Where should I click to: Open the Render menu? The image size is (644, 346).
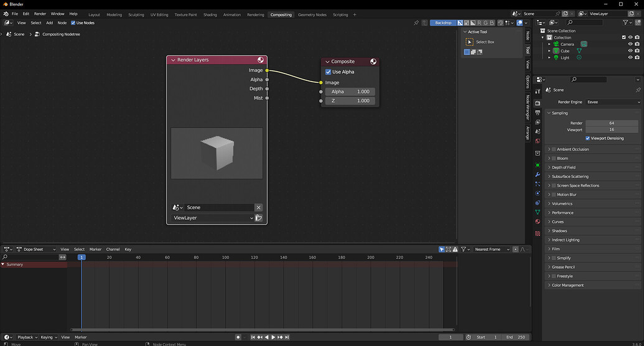click(40, 14)
